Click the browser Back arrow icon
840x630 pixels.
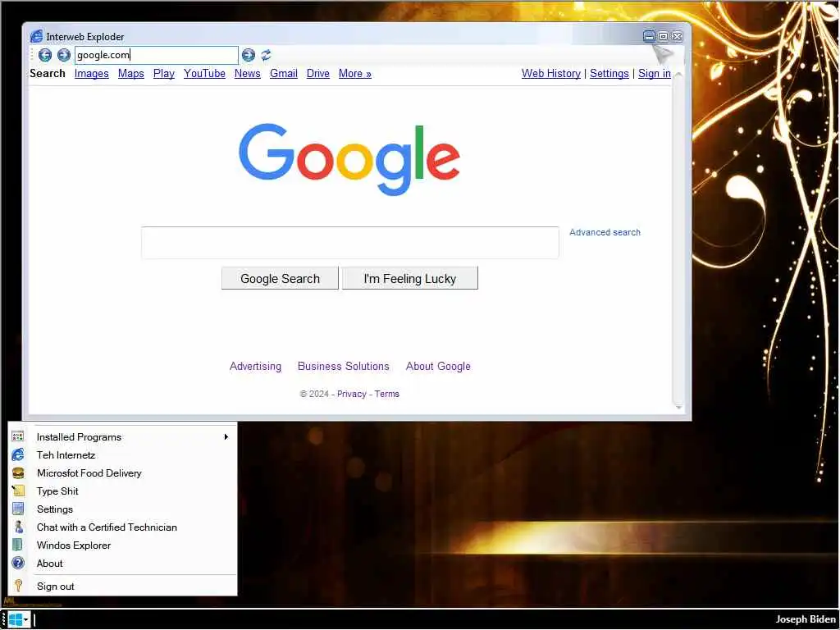[x=45, y=55]
